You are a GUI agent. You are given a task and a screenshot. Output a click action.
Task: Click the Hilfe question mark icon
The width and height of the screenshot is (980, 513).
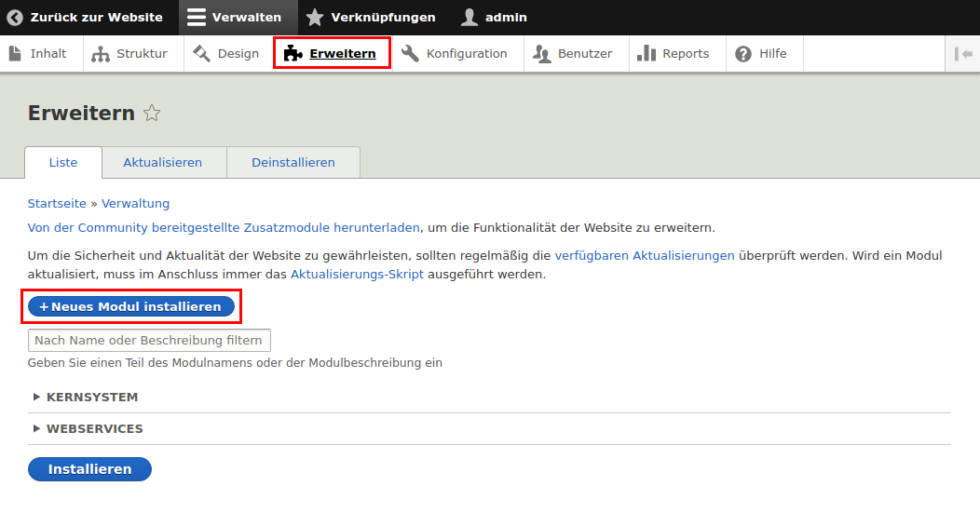pos(743,54)
